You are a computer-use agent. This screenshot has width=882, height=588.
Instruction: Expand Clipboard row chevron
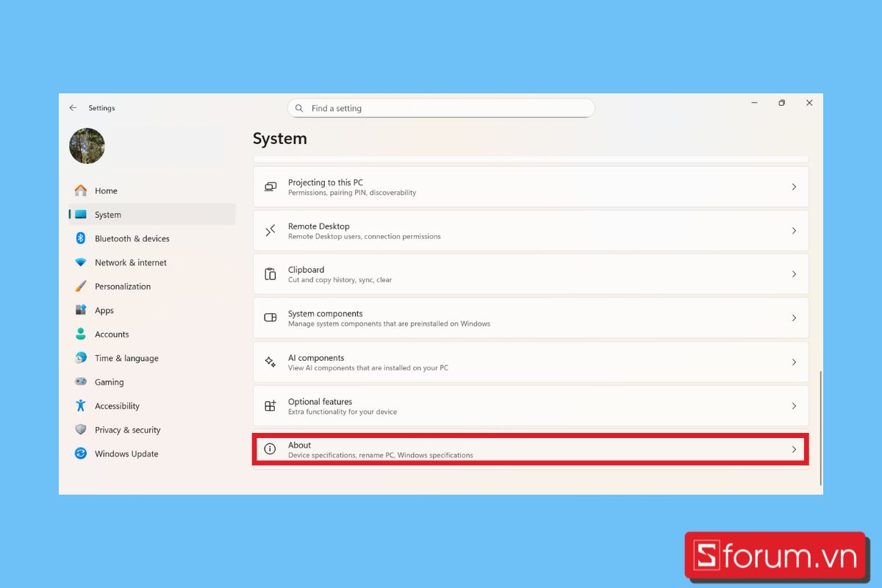[794, 274]
